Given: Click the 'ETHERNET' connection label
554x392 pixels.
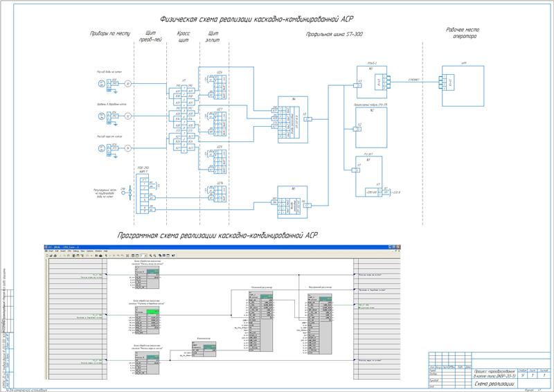Looking at the screenshot, I should pos(413,80).
